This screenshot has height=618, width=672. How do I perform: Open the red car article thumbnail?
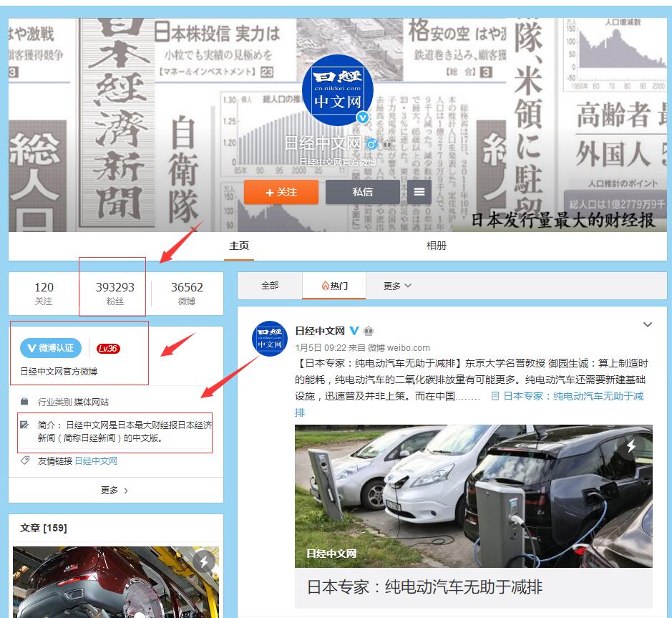[116, 582]
